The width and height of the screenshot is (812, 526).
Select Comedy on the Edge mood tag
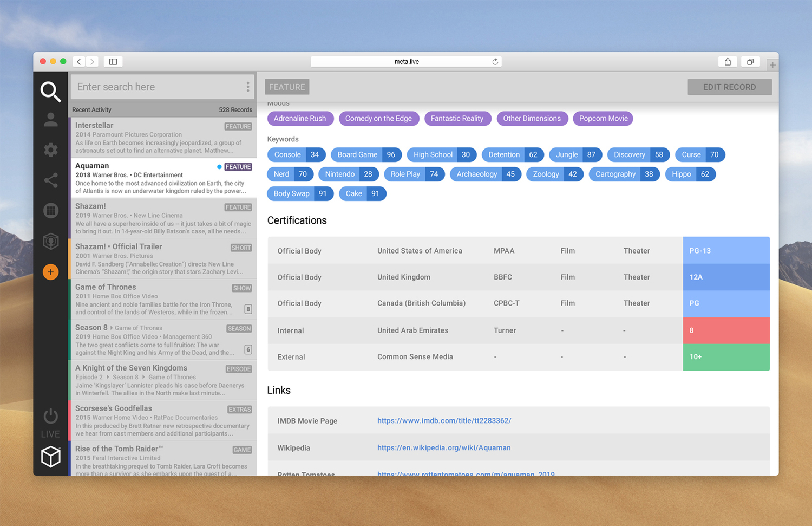point(378,119)
